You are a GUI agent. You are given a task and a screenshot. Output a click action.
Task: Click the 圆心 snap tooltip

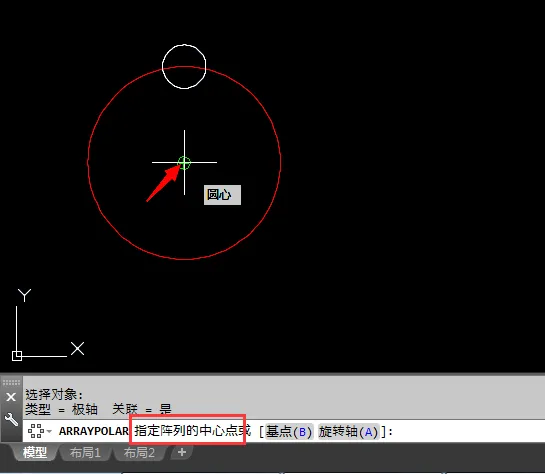(x=222, y=195)
